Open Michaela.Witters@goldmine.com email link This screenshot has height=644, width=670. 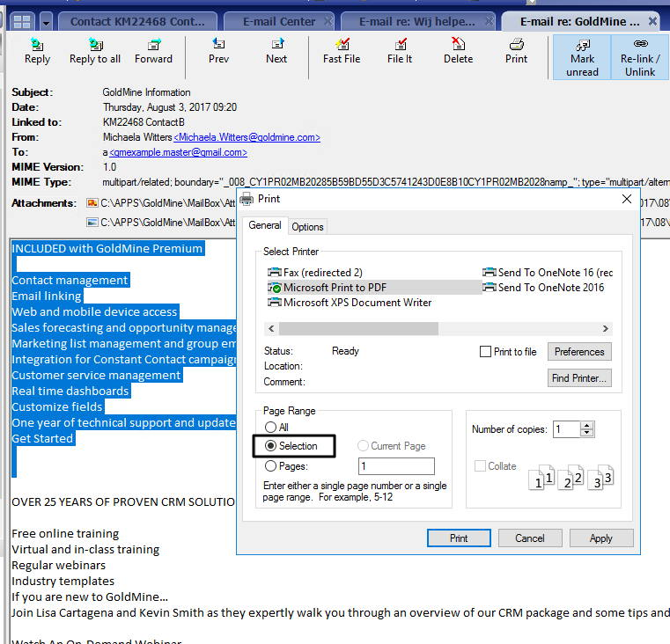(x=247, y=137)
